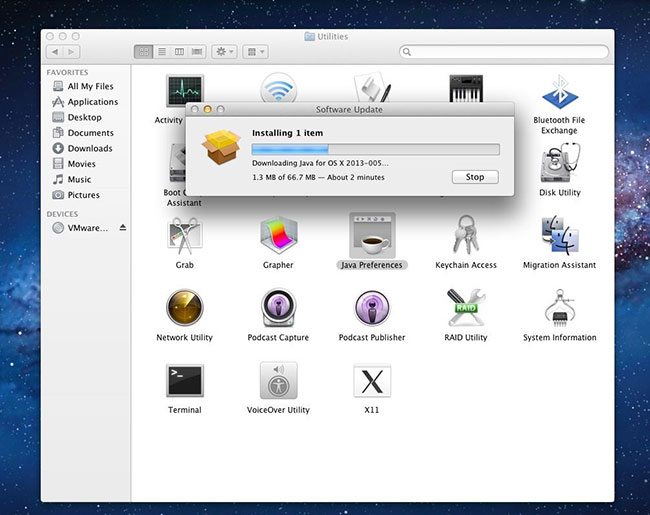Viewport: 650px width, 515px height.
Task: Open the item arrangement dropdown
Action: point(255,52)
